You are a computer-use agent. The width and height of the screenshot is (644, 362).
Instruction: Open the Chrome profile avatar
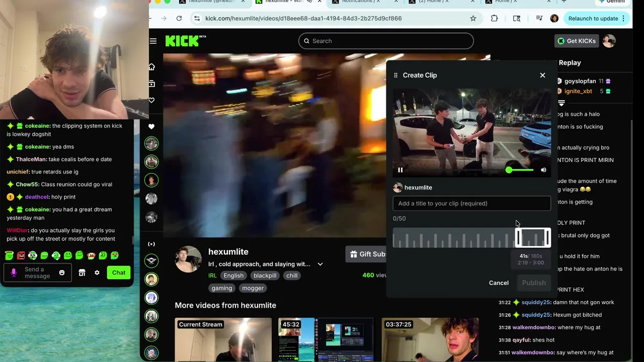pos(554,19)
